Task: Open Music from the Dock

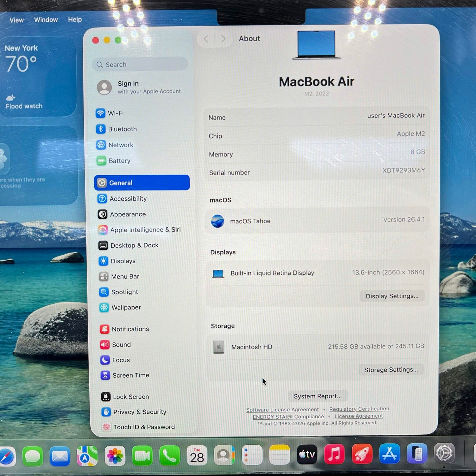Action: click(x=334, y=454)
